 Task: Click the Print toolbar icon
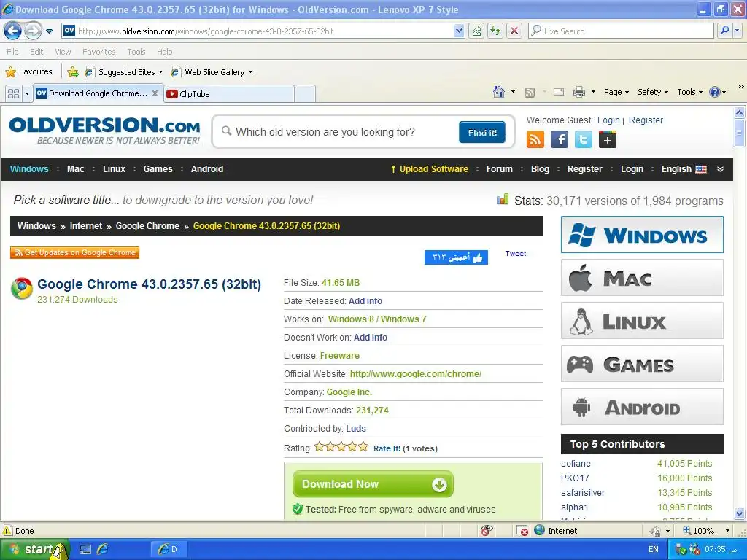point(578,92)
